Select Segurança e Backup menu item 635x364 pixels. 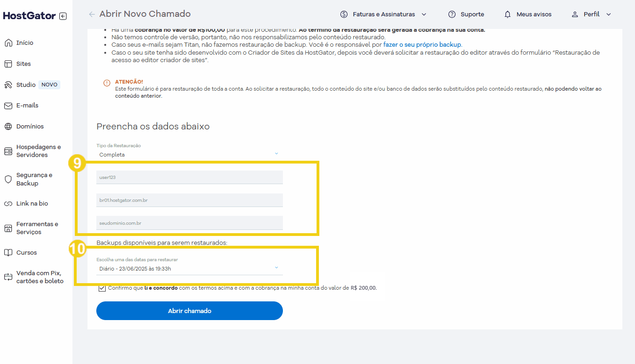34,179
